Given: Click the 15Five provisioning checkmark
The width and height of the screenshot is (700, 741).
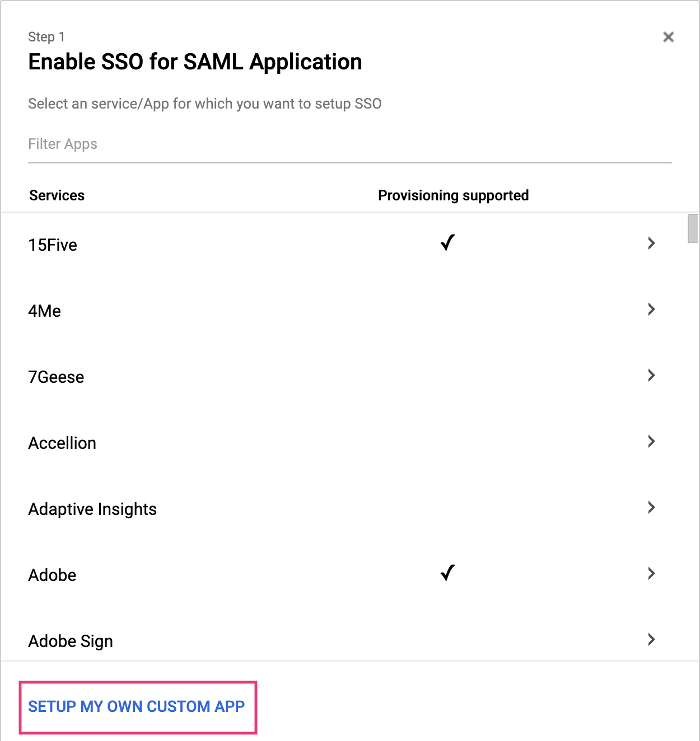Looking at the screenshot, I should (447, 243).
